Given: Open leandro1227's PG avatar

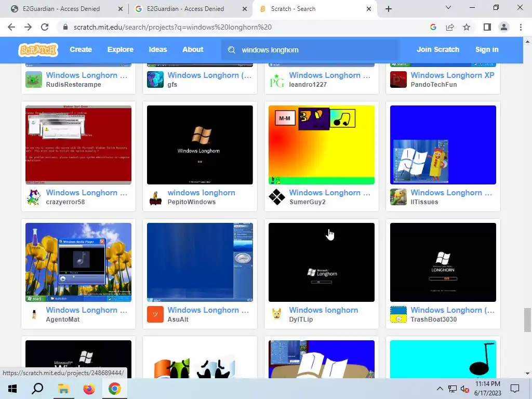Looking at the screenshot, I should [x=277, y=79].
